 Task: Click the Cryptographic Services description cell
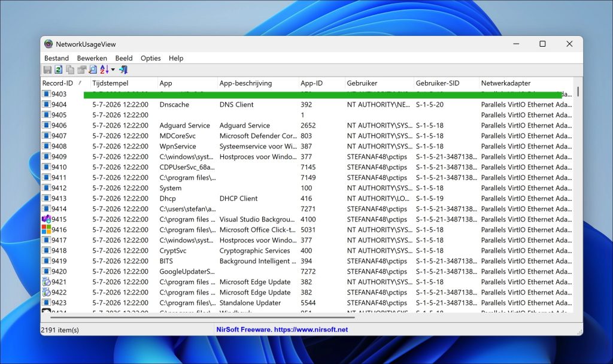click(255, 251)
